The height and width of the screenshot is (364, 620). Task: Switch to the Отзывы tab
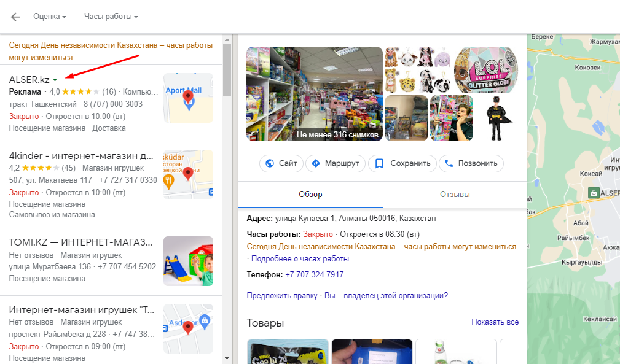coord(455,194)
